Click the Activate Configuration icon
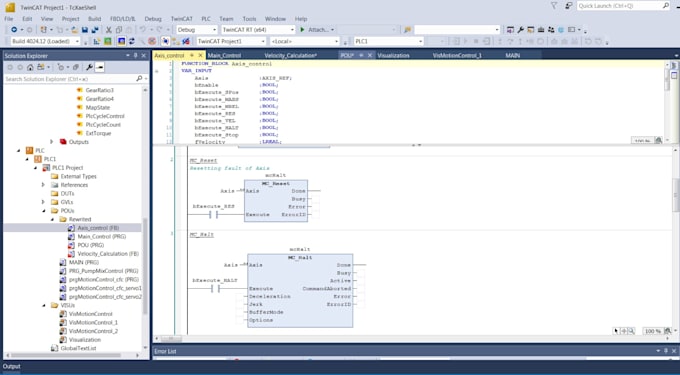Screen dimensions: 680x375 97,41
